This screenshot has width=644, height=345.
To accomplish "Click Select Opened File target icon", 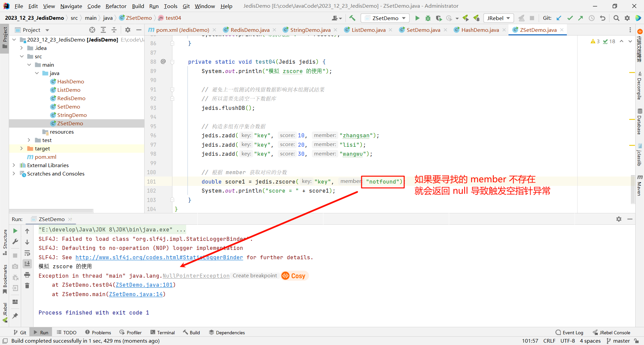I will pos(92,30).
